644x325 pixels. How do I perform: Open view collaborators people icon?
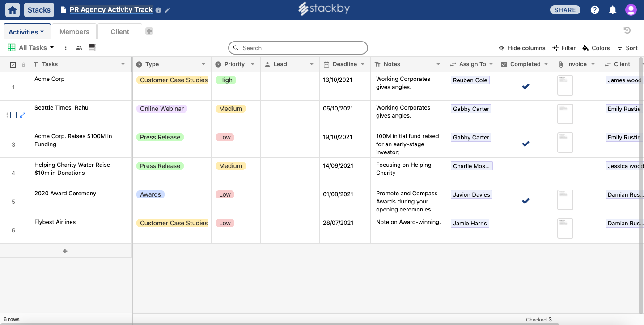(x=79, y=48)
